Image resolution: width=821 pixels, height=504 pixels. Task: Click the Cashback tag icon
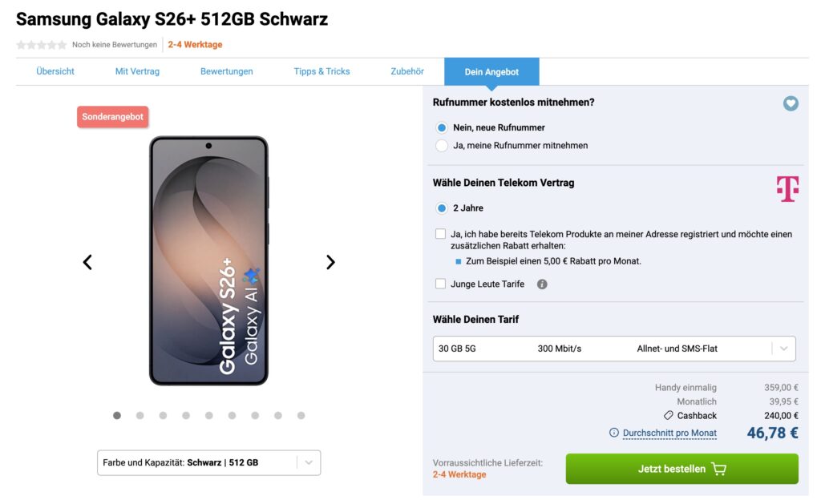669,416
